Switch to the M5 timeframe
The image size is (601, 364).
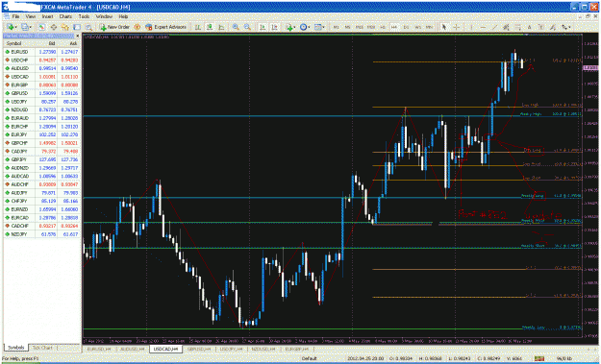point(348,27)
